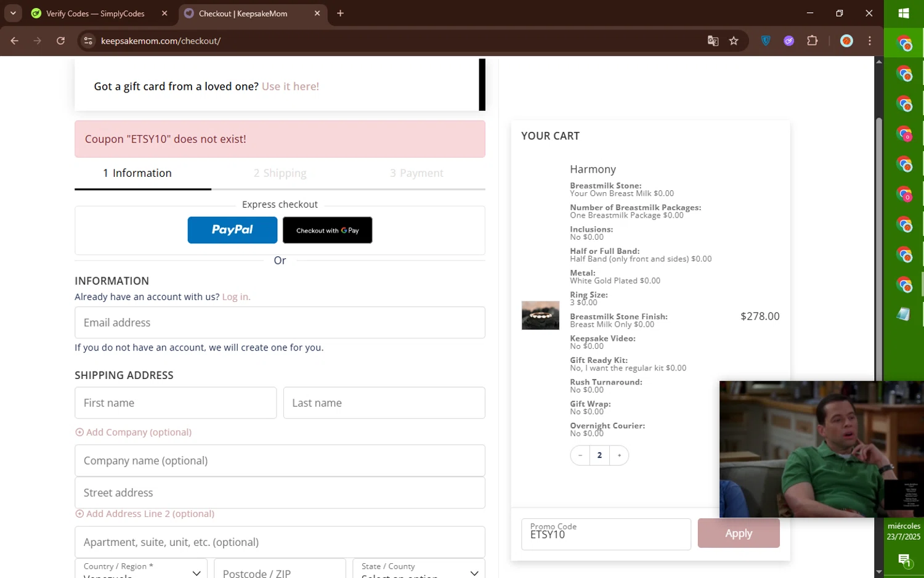Select the Checkout | KeepsakeMom tab
Viewport: 924px width, 578px height.
click(243, 13)
